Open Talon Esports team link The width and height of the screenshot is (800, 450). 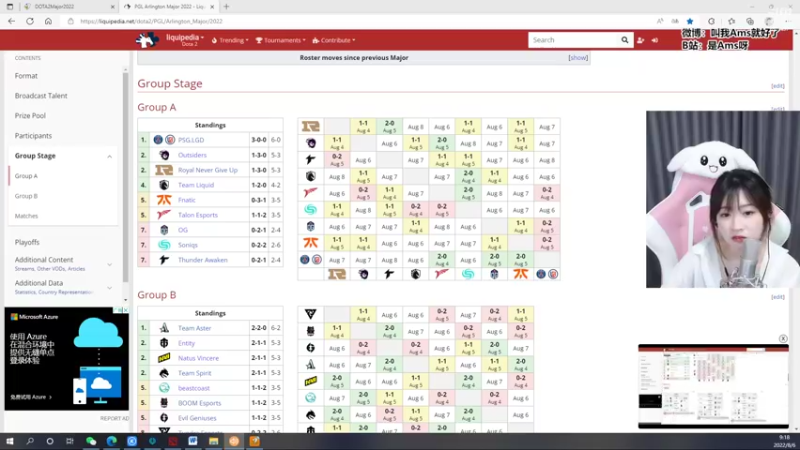[198, 215]
